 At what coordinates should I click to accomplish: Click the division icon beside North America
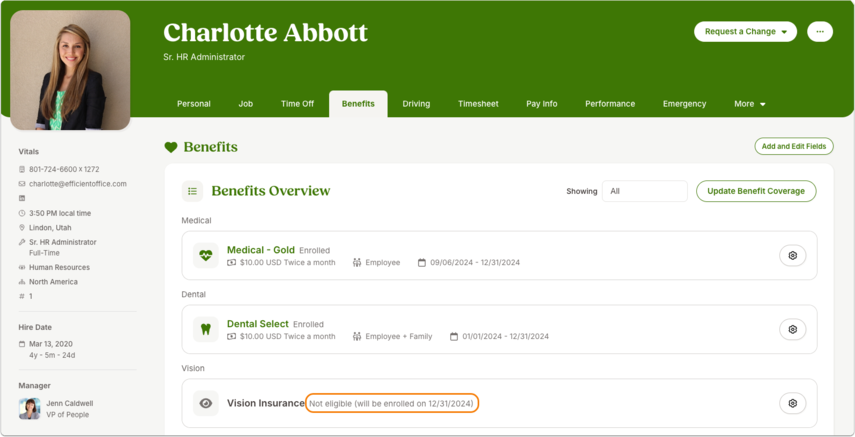click(22, 282)
